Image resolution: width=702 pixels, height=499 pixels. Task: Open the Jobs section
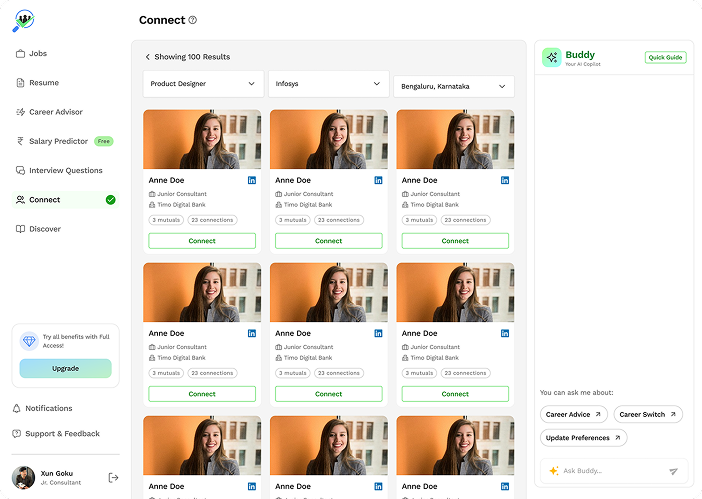click(31, 54)
